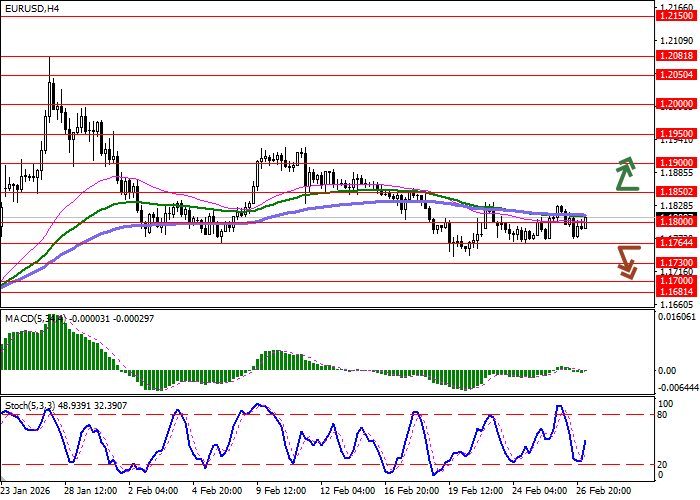Click the 1.20504 price level label

(x=676, y=75)
